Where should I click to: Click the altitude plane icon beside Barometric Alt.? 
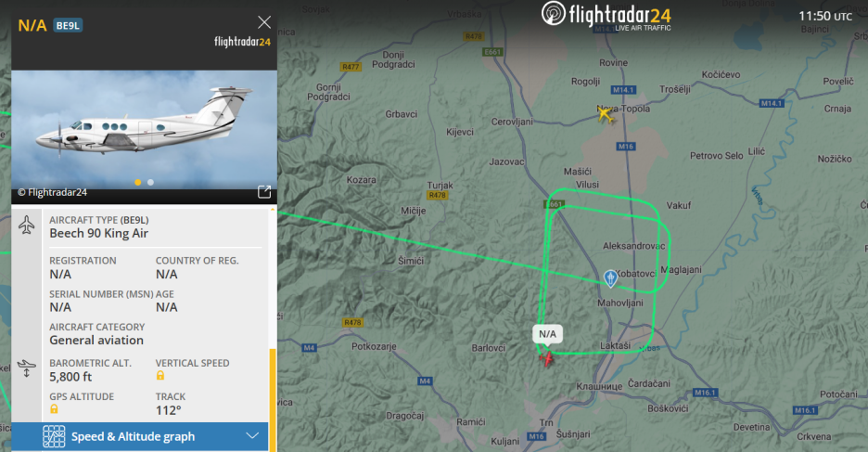[26, 368]
